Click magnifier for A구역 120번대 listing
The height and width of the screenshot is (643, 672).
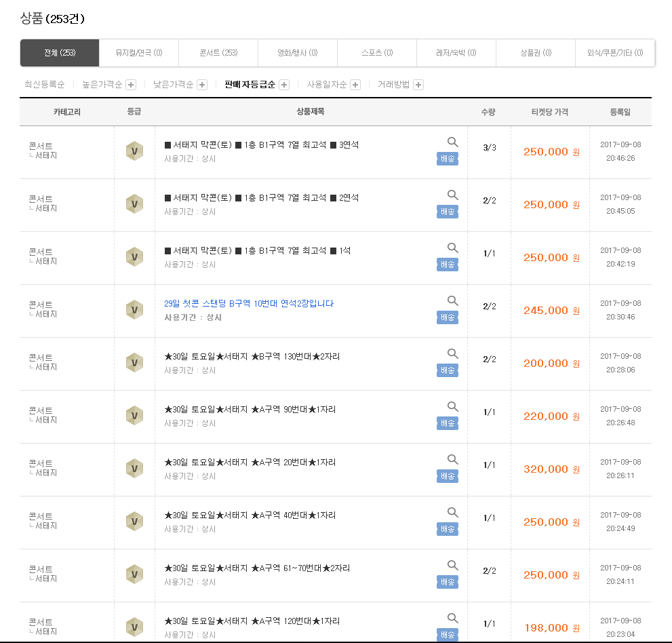coord(452,618)
